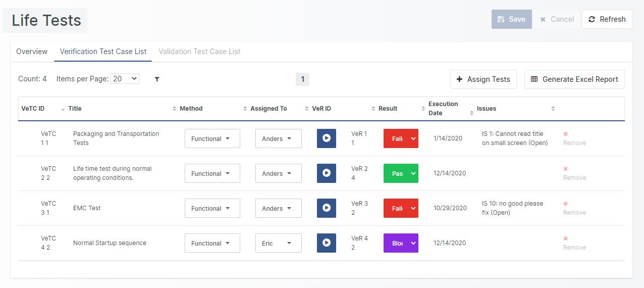Open the Blocked result dropdown
Viewport: 644px width, 288px height.
coord(401,243)
